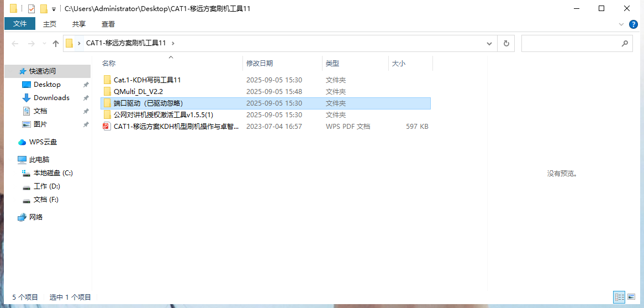Image resolution: width=644 pixels, height=308 pixels.
Task: Click the pin icon beside Downloads
Action: pos(86,98)
